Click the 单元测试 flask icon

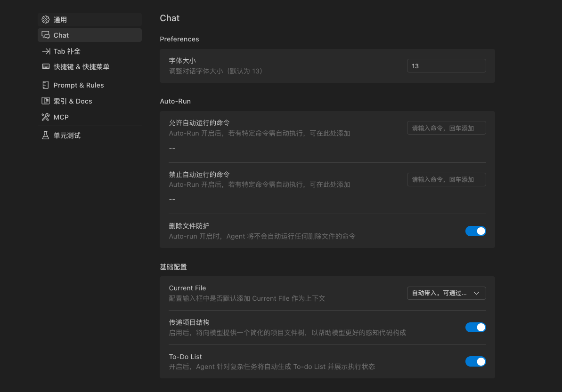tap(45, 136)
